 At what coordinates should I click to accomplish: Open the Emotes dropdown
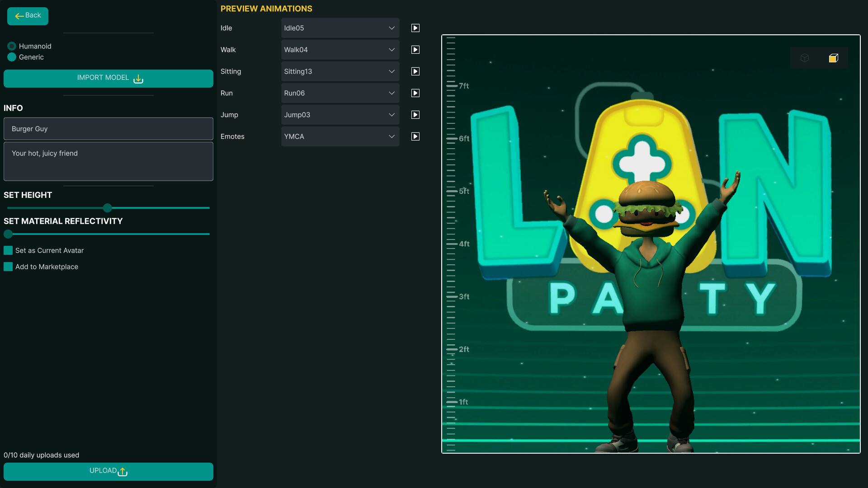click(x=340, y=136)
